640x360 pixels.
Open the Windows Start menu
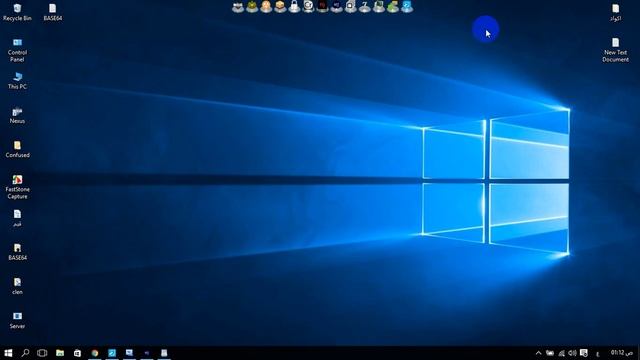[x=8, y=353]
